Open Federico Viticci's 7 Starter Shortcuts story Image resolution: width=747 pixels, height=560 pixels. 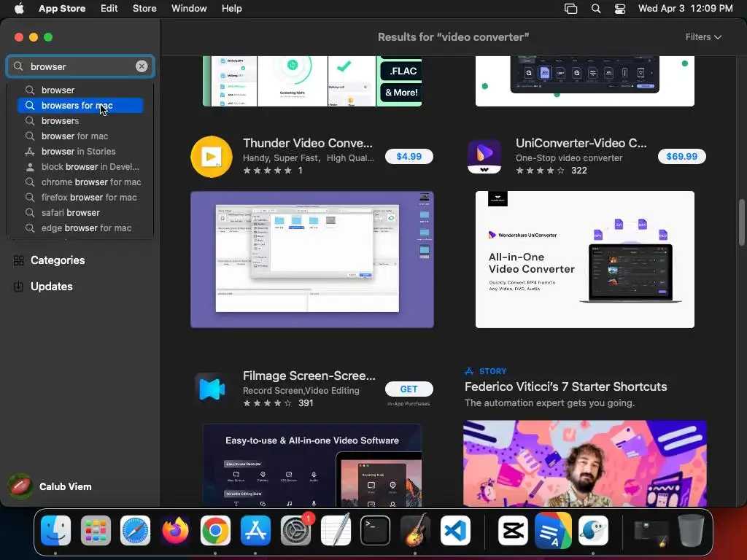(565, 386)
